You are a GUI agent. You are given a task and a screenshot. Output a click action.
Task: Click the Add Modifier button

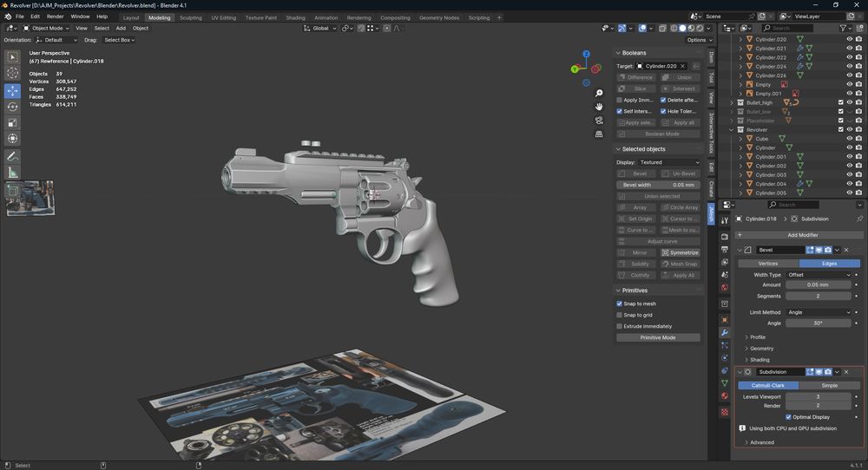tap(799, 235)
